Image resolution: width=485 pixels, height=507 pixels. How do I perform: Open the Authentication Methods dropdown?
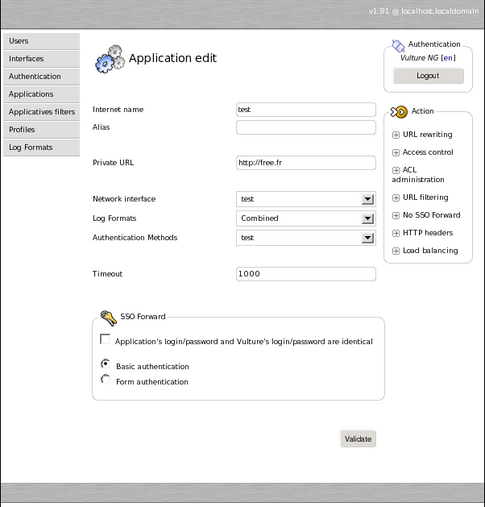click(x=306, y=238)
